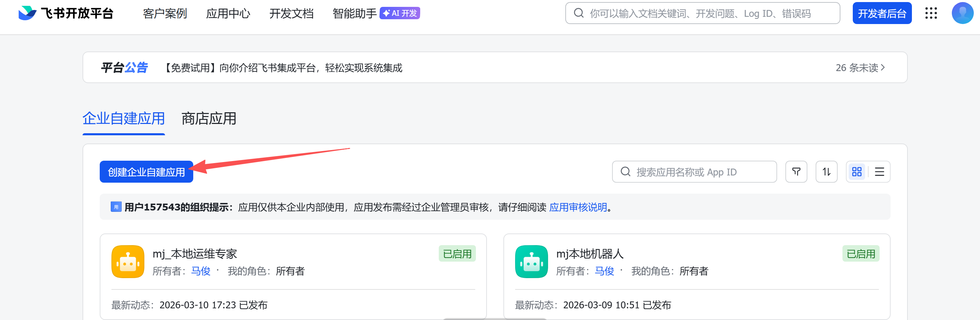Click the mj_本地运维专家 orange robot icon
Viewport: 980px width, 320px height.
pyautogui.click(x=128, y=262)
